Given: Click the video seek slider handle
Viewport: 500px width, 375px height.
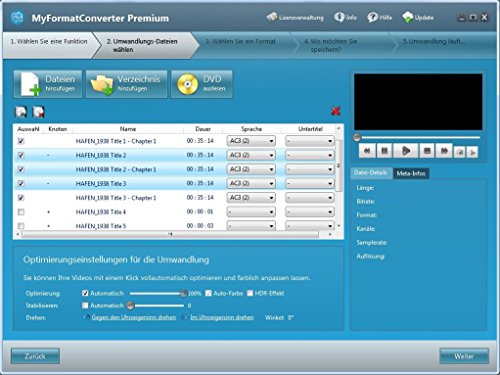Looking at the screenshot, I should point(357,137).
